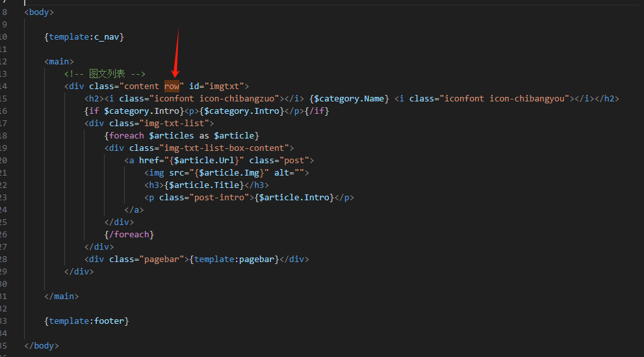
Task: Click the {$category.Name} variable
Action: click(350, 98)
